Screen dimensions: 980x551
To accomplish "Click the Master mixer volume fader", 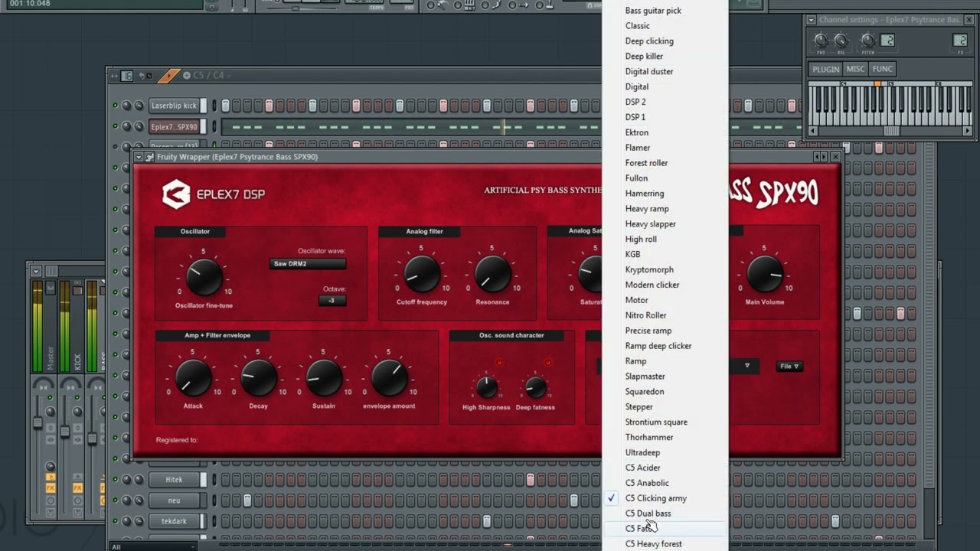I will coord(37,422).
